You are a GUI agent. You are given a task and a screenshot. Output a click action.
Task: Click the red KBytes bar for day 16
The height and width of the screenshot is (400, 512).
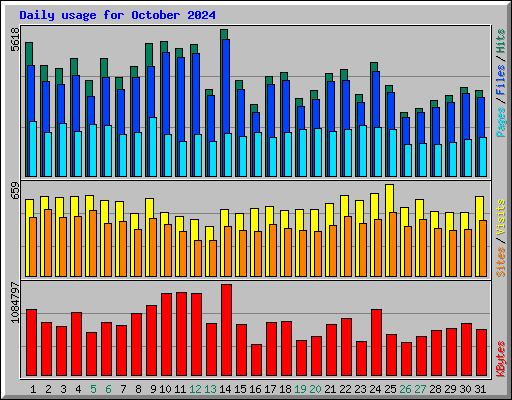click(x=256, y=360)
